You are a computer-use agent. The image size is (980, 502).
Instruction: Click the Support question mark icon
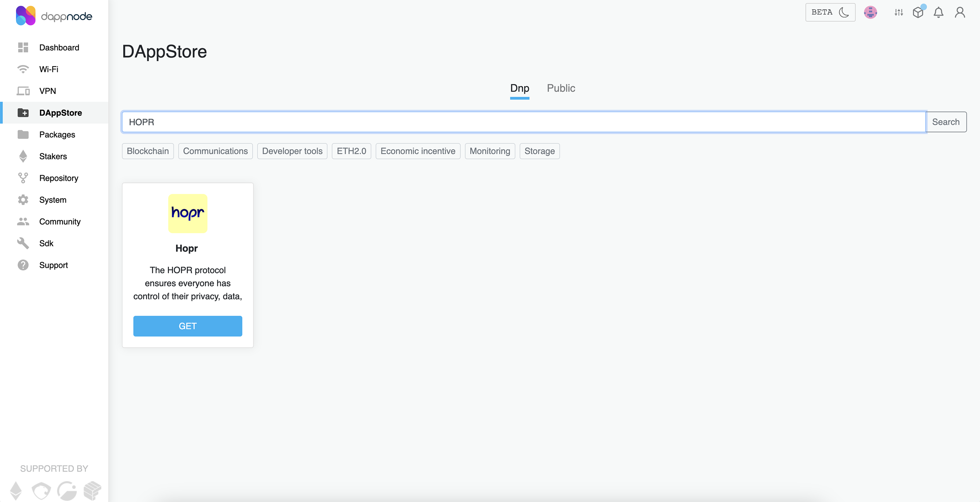point(23,265)
